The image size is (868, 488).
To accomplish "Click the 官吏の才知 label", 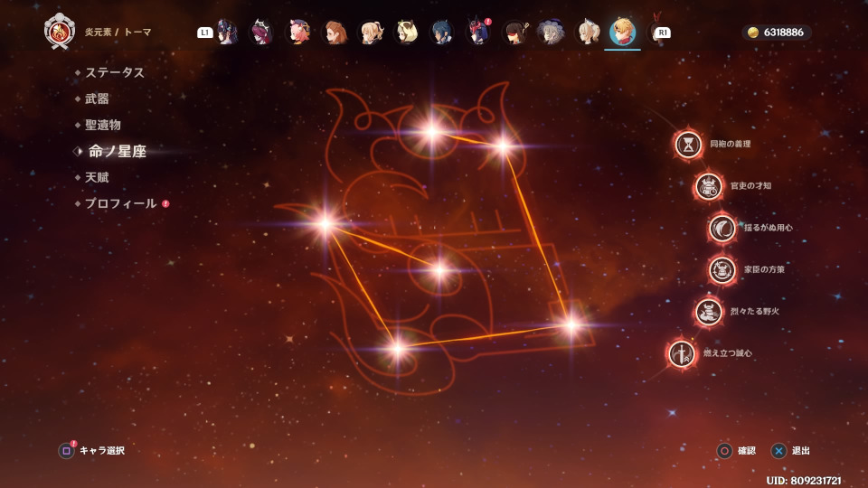I will click(750, 186).
